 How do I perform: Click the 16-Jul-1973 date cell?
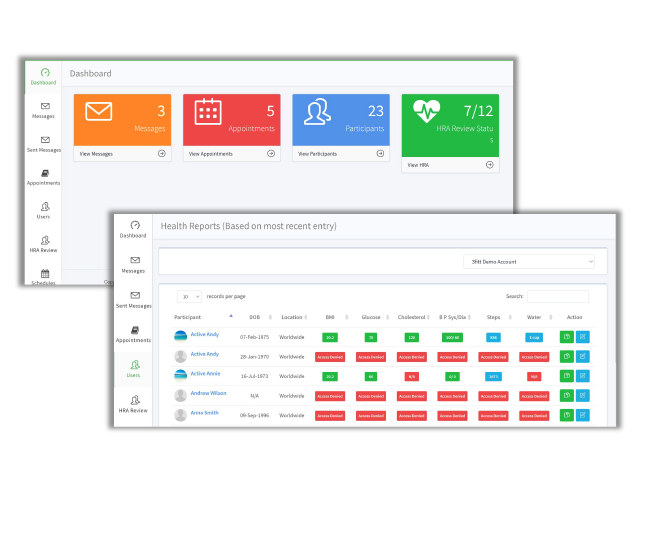255,376
